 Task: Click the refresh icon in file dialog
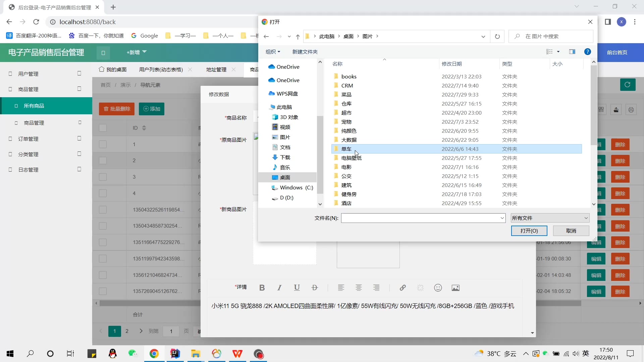[x=497, y=37]
